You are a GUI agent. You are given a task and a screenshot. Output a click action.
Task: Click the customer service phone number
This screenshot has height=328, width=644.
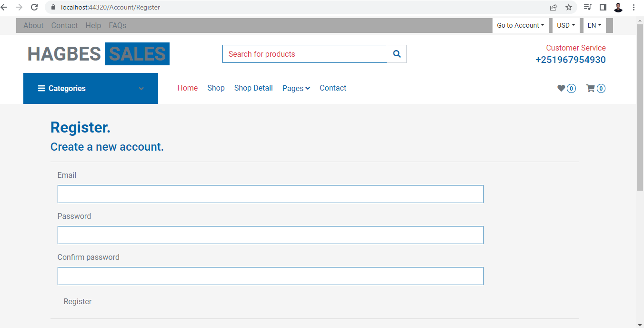point(571,60)
